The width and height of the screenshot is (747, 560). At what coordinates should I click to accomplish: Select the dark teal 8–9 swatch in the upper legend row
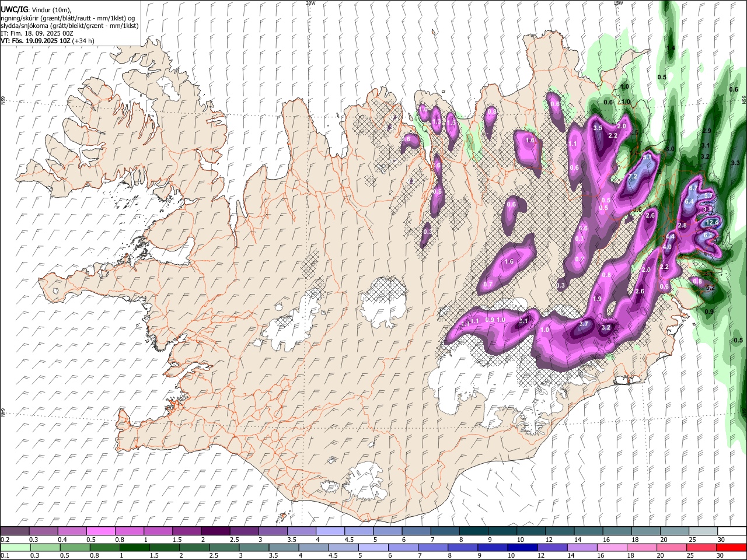click(x=473, y=531)
